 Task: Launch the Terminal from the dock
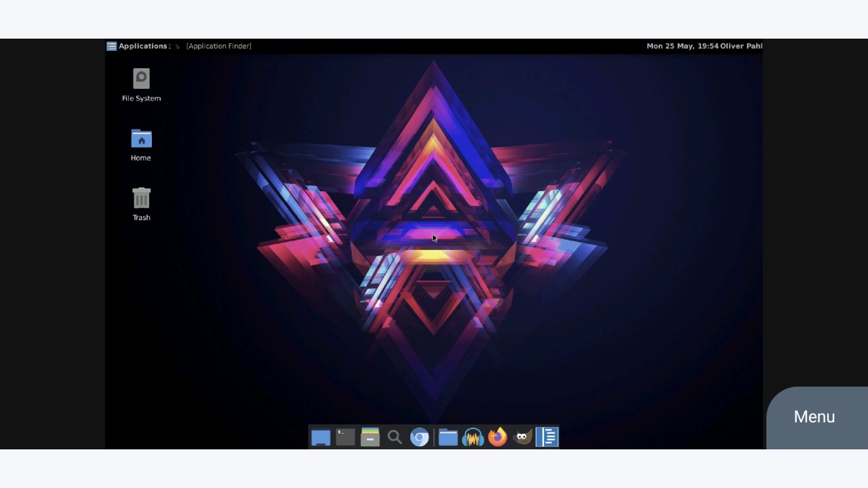click(345, 438)
